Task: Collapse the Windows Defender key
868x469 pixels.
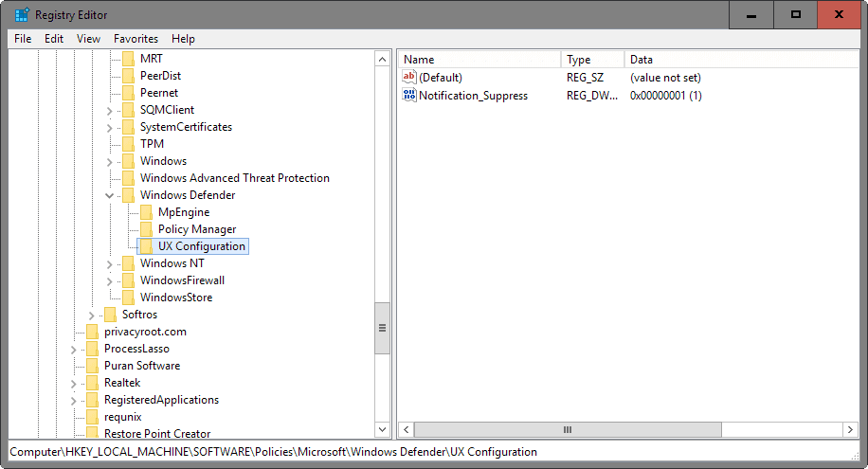Action: click(x=110, y=195)
